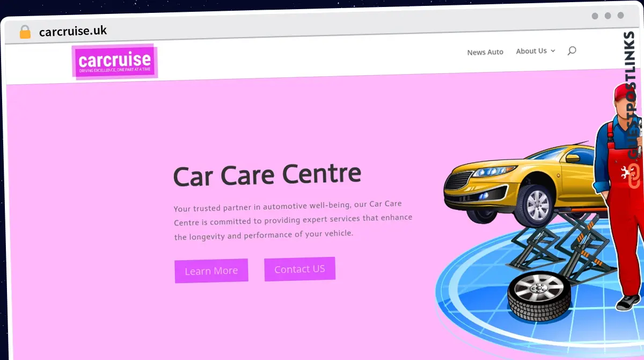The image size is (644, 360).
Task: Click the Car Care Centre description paragraph
Action: 293,220
